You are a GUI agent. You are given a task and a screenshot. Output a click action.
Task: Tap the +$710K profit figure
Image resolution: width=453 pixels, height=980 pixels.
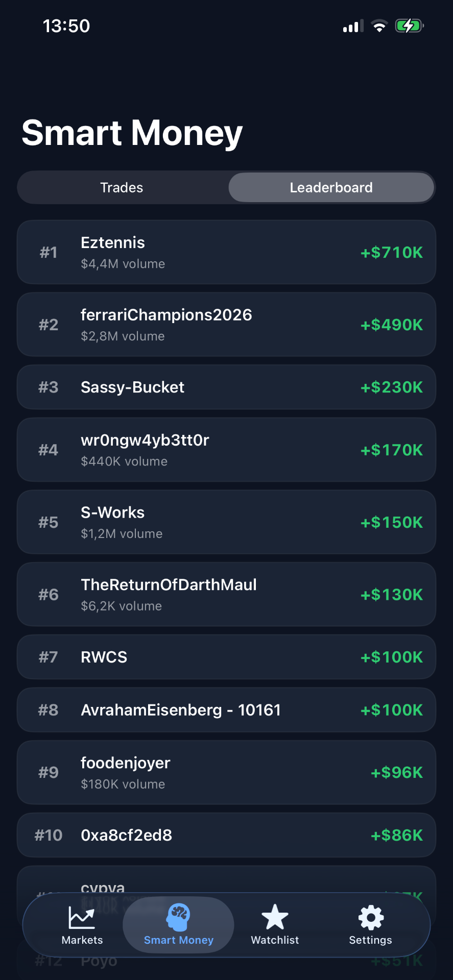(x=392, y=252)
